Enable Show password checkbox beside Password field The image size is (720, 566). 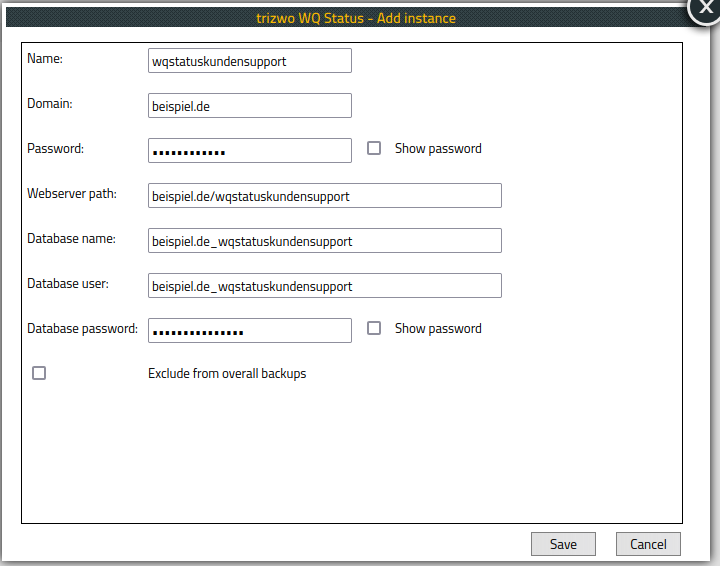(x=374, y=148)
